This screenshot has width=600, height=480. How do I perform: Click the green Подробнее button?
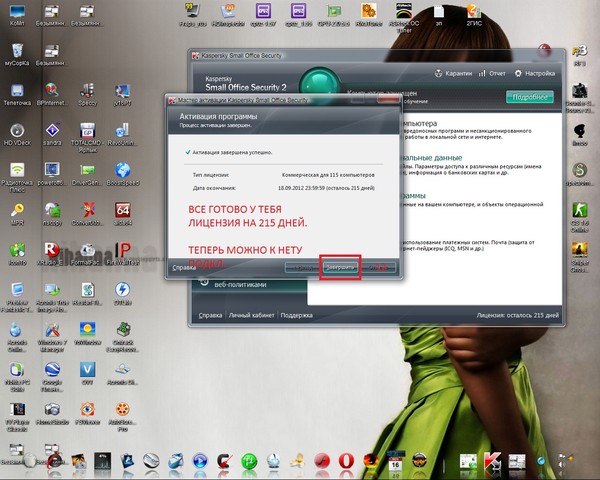530,97
